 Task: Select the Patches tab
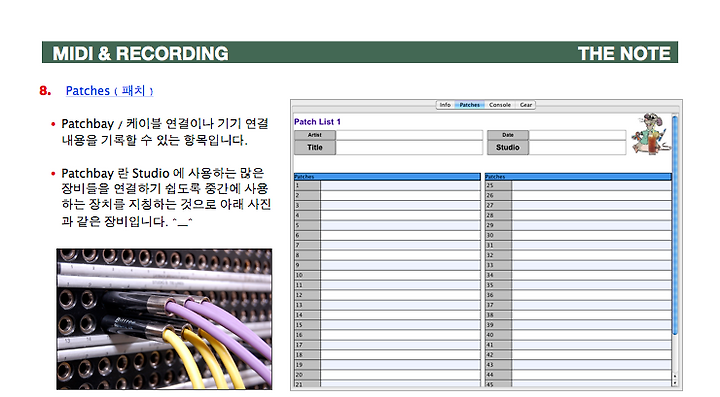click(469, 105)
